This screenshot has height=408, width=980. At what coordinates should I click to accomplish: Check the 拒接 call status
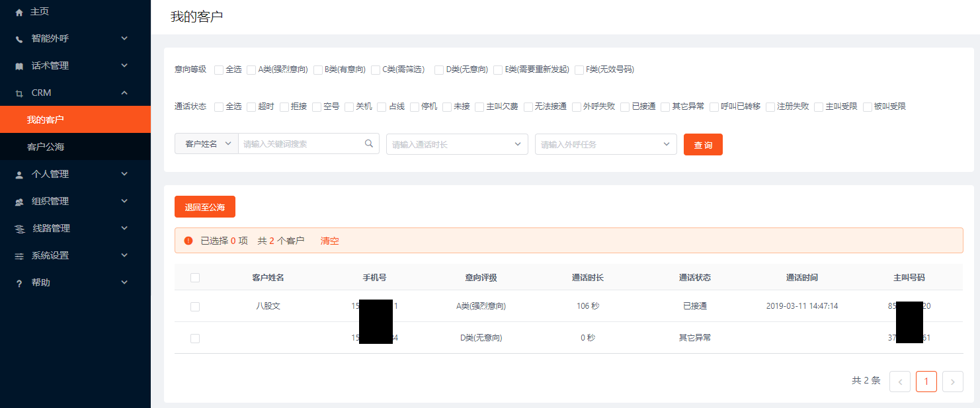(x=284, y=106)
